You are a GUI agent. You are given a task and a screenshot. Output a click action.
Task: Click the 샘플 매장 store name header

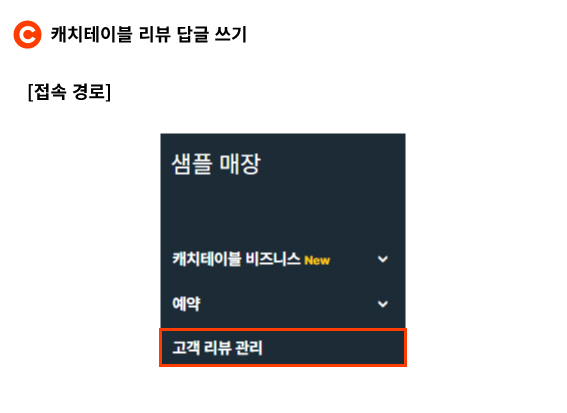pyautogui.click(x=216, y=164)
